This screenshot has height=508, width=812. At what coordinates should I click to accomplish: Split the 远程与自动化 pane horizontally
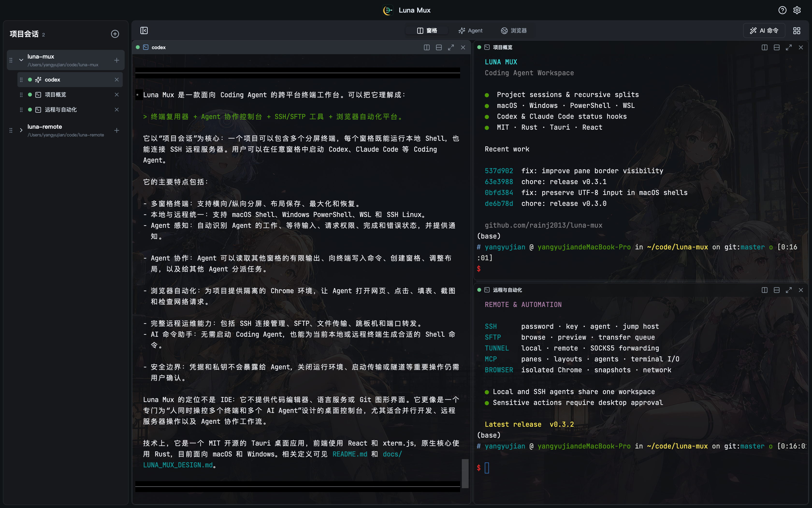click(x=776, y=290)
